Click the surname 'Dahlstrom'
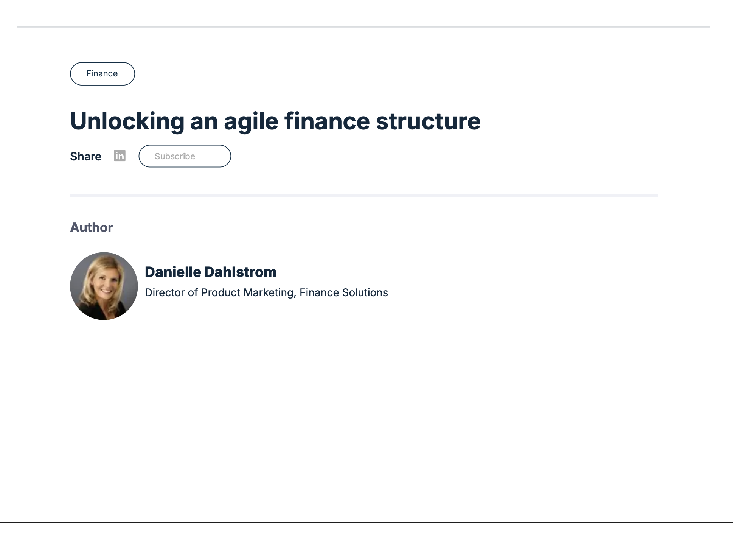The height and width of the screenshot is (560, 733). coord(240,272)
